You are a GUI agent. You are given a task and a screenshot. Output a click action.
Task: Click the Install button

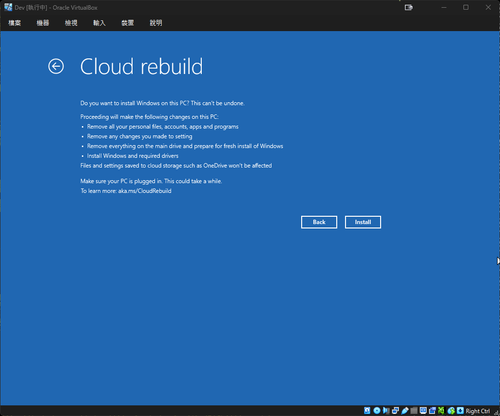click(363, 222)
